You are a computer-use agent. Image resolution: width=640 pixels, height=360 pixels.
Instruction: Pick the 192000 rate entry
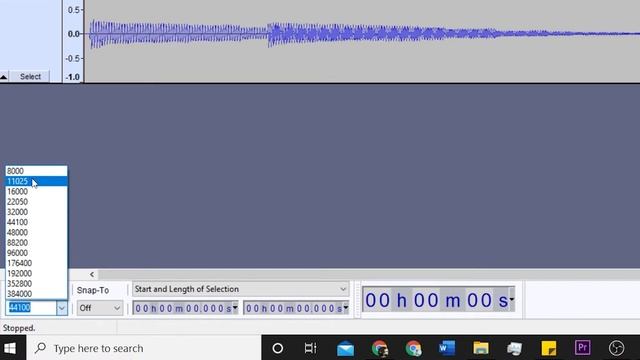coord(36,273)
